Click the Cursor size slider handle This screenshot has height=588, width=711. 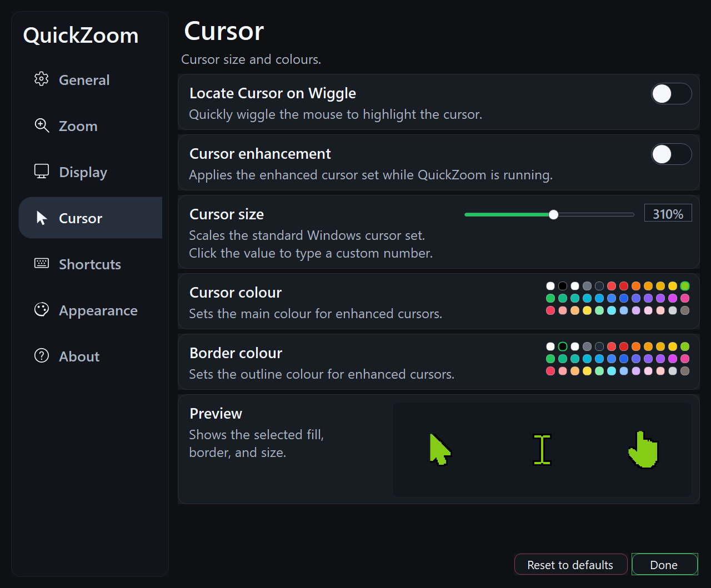[x=553, y=215]
